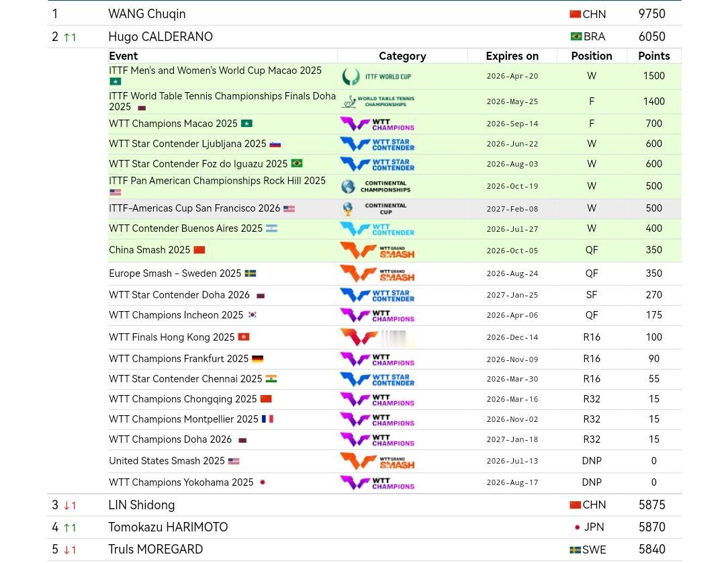Click the Position column header

(x=592, y=56)
